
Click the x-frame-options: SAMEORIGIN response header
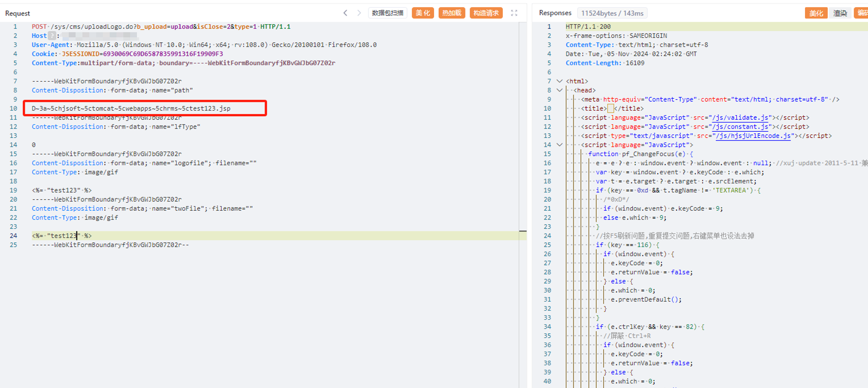616,36
